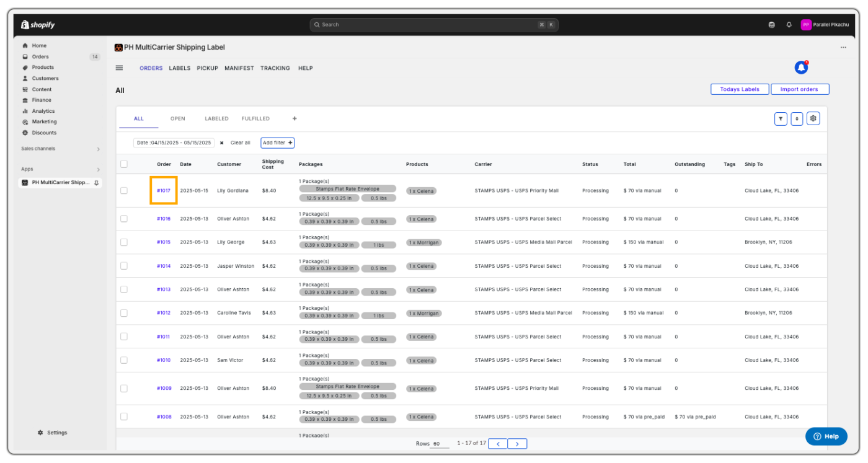Open table settings gear icon
The image size is (868, 463).
click(x=813, y=118)
